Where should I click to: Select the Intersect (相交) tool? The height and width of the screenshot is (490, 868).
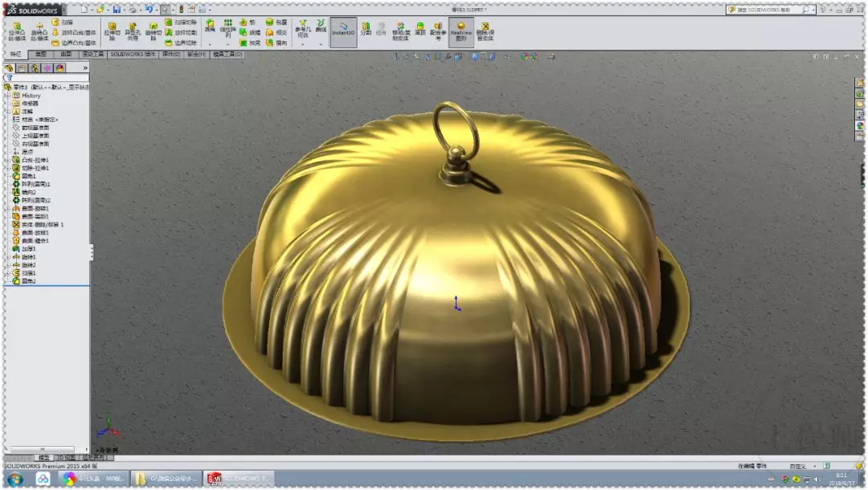click(x=276, y=33)
